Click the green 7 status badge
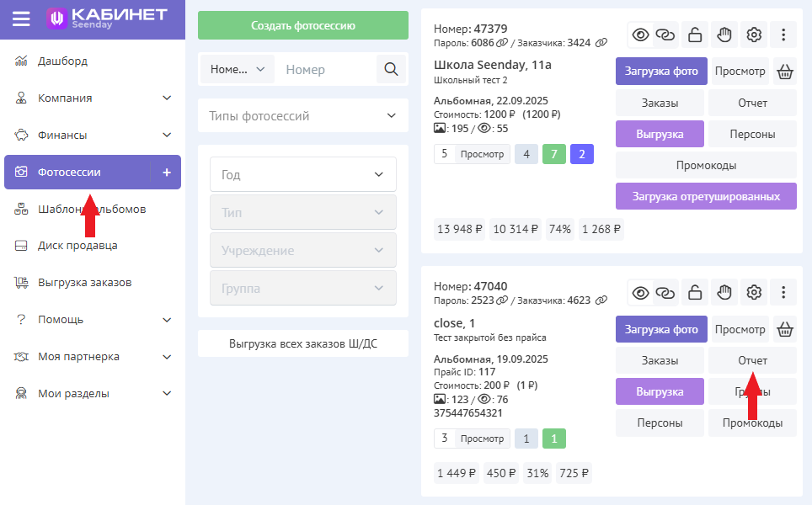This screenshot has width=812, height=505. [553, 154]
